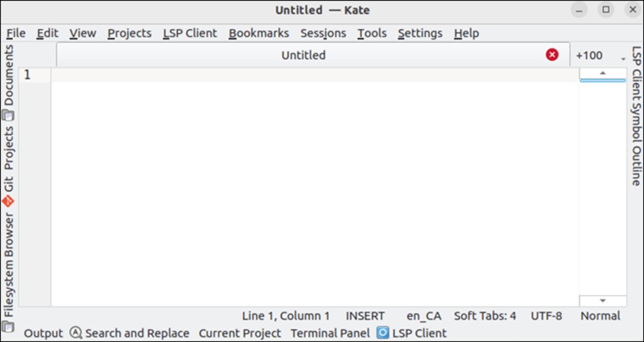Click the Documents sidebar icon
Screen dimensions: 644x342
coord(8,116)
